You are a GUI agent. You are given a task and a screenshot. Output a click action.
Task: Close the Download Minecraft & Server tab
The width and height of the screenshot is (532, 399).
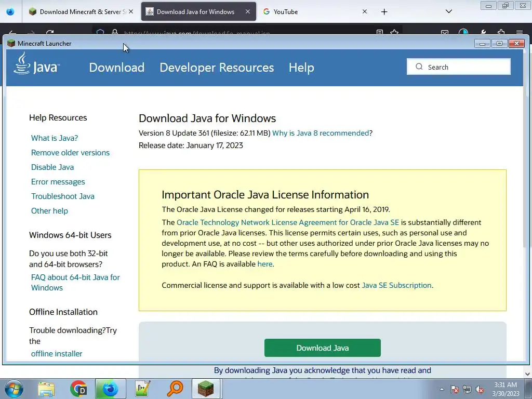[x=131, y=11]
